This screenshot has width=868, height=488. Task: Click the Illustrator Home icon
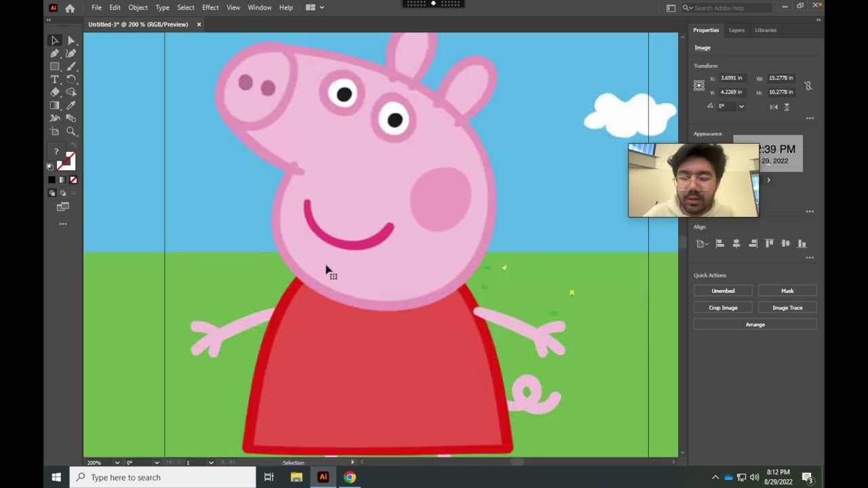point(70,8)
